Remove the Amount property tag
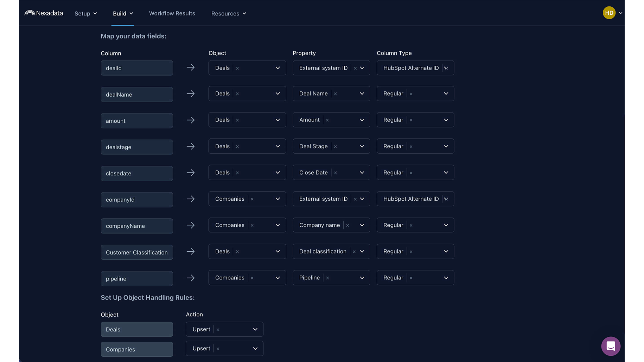Screen dimensions: 644x362 click(x=327, y=120)
